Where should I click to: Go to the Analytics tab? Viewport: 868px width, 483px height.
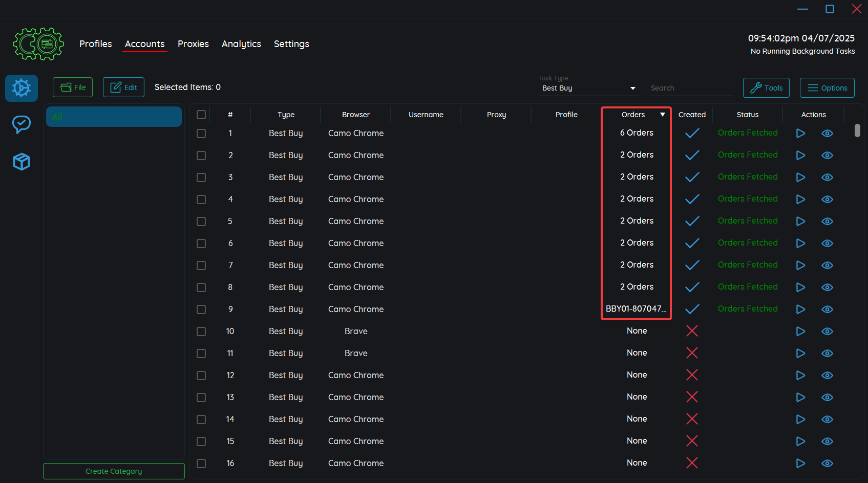coord(241,44)
